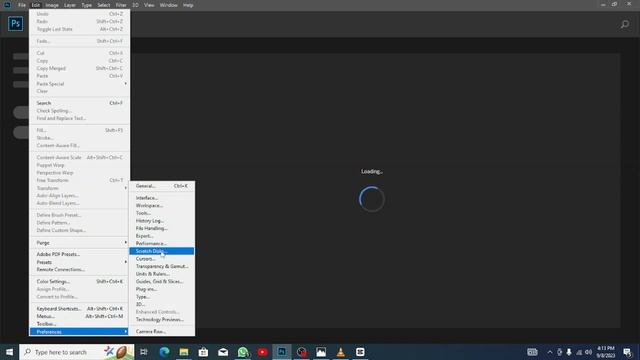Open General preferences
Viewport: 640px width, 360px height.
coord(162,186)
